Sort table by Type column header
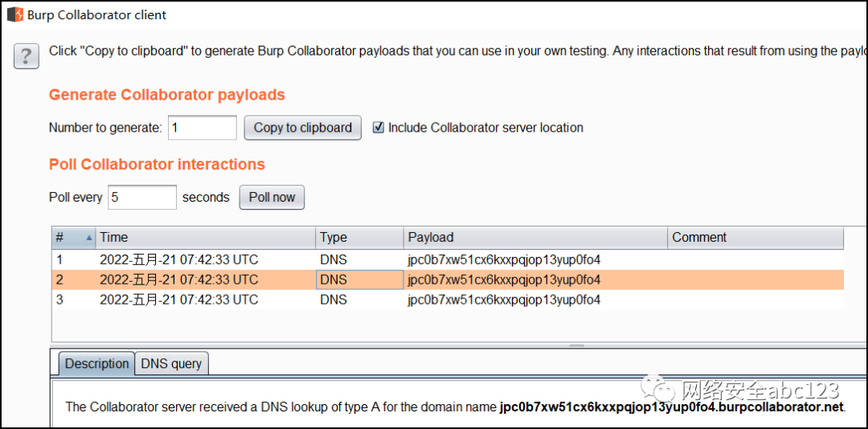This screenshot has height=429, width=868. pos(359,238)
